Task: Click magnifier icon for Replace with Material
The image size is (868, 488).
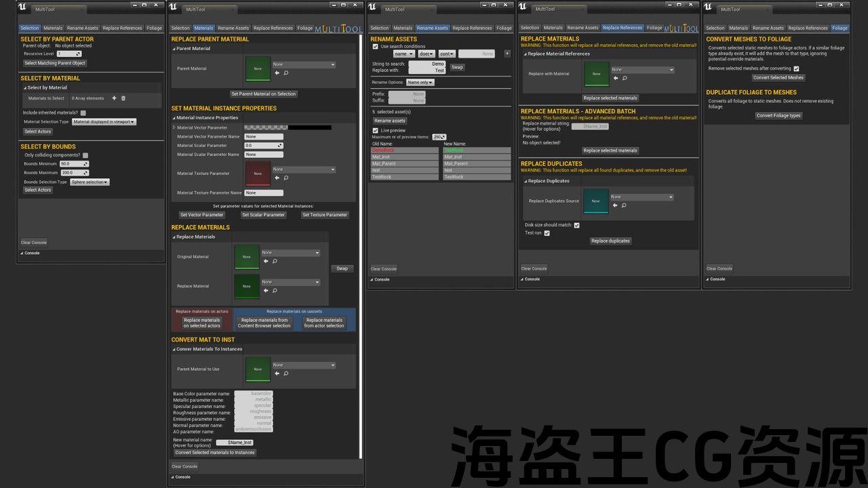Action: 624,78
